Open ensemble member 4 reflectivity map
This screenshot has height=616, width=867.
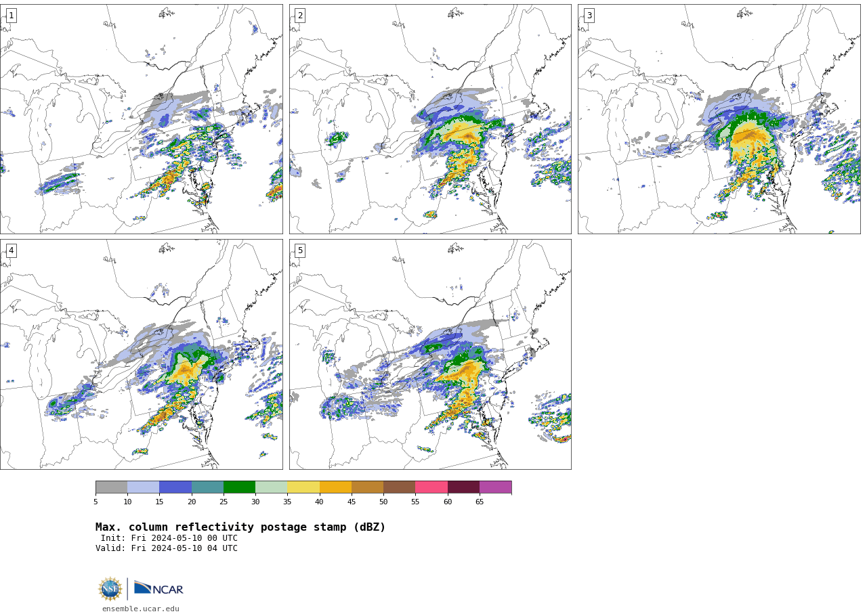pos(141,354)
